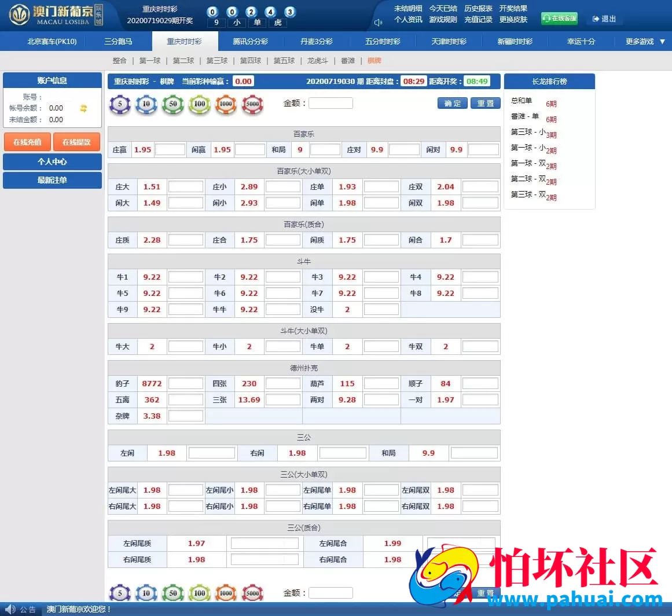
Task: Open the 个人中心 personal center
Action: (x=52, y=162)
